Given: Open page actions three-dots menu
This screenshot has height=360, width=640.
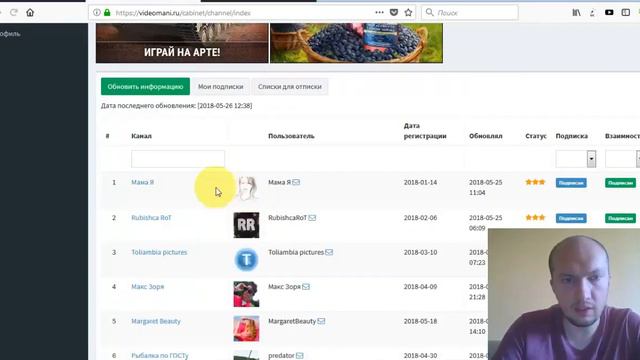Looking at the screenshot, I should pos(379,13).
